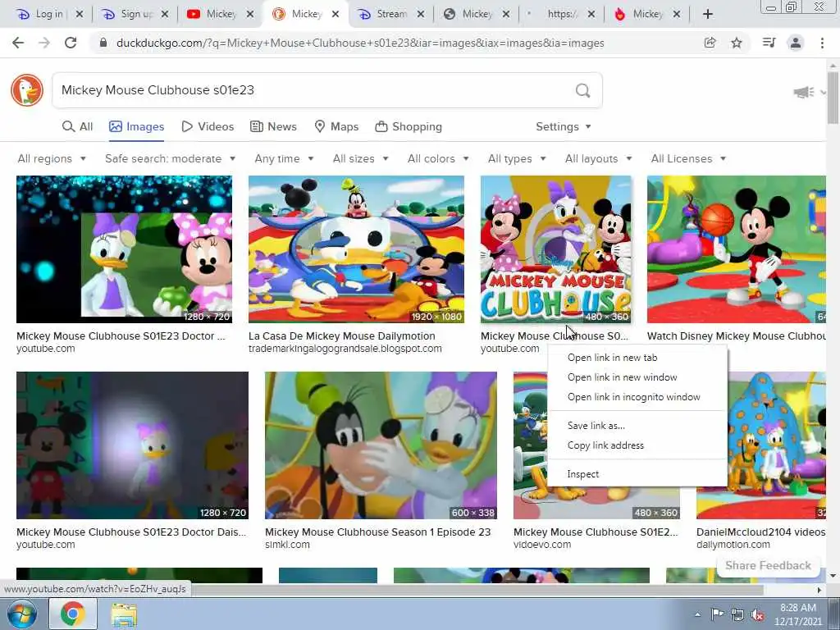This screenshot has width=840, height=630.
Task: Open the Goofy and Daisy 600 × 338 thumbnail
Action: pos(381,445)
